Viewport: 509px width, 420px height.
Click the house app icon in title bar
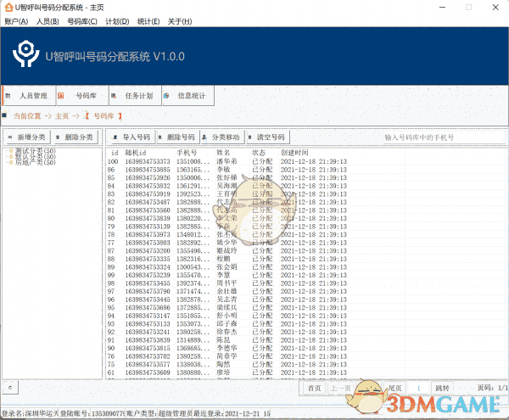click(x=8, y=7)
